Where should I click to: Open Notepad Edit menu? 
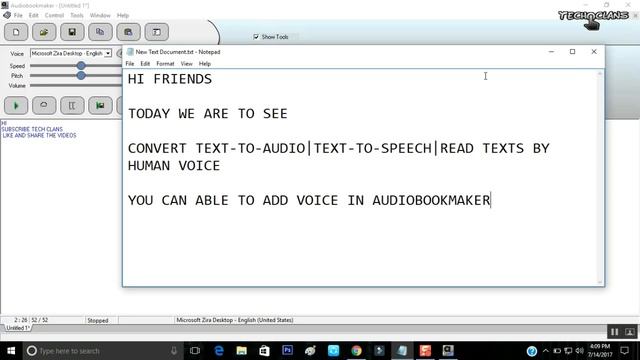point(145,64)
